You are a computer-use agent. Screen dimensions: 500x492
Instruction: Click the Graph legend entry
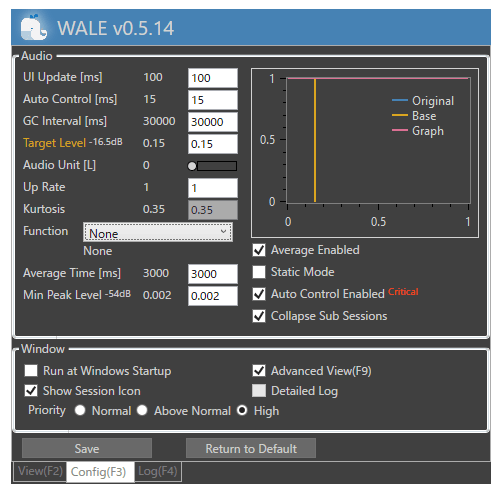(418, 131)
